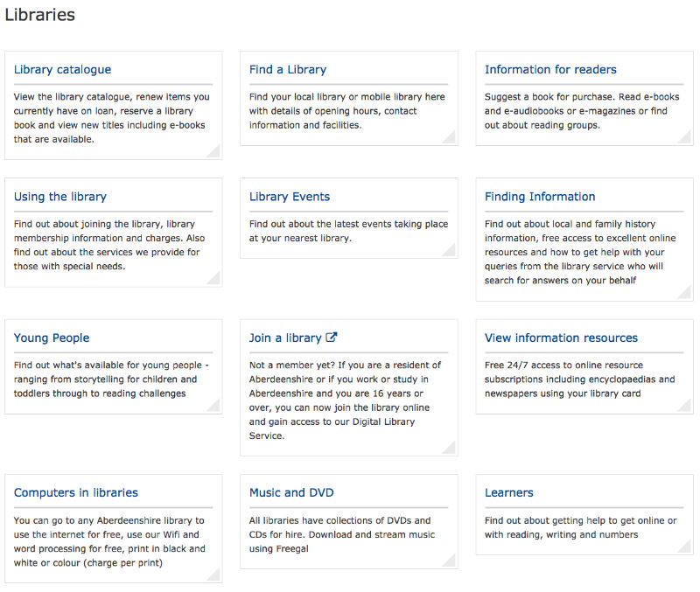This screenshot has height=592, width=700.
Task: Click corner triangle on Young People card
Action: (x=213, y=406)
